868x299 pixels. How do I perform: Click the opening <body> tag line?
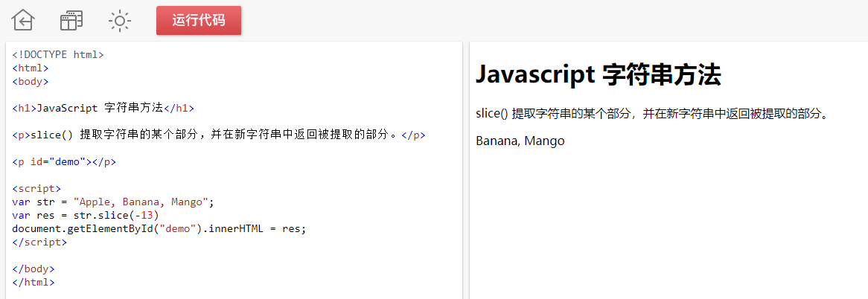[x=31, y=82]
